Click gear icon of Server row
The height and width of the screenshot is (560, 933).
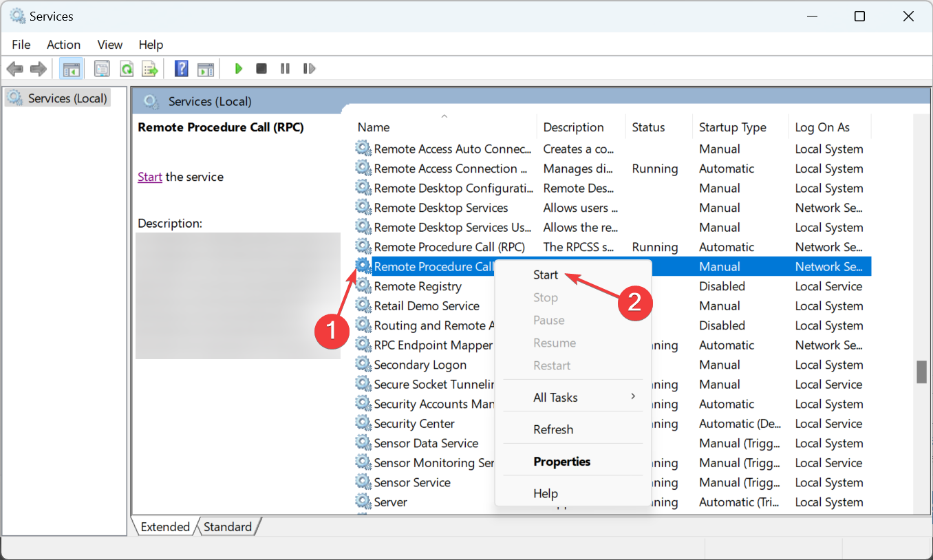click(363, 502)
